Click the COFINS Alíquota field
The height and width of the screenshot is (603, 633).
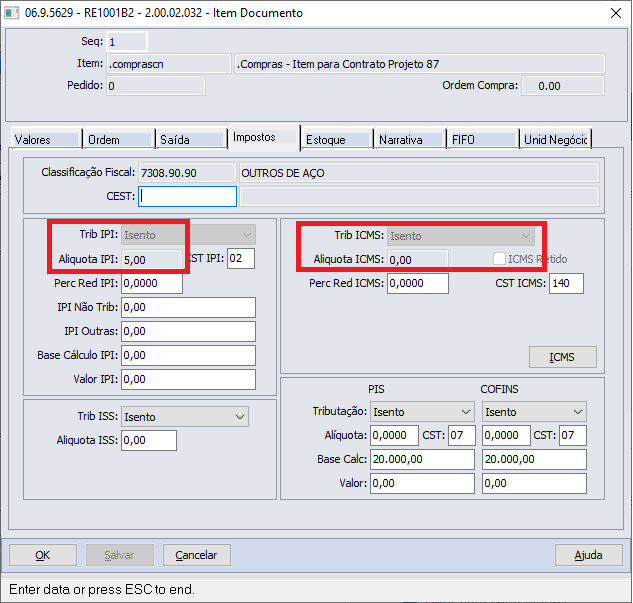tap(506, 435)
